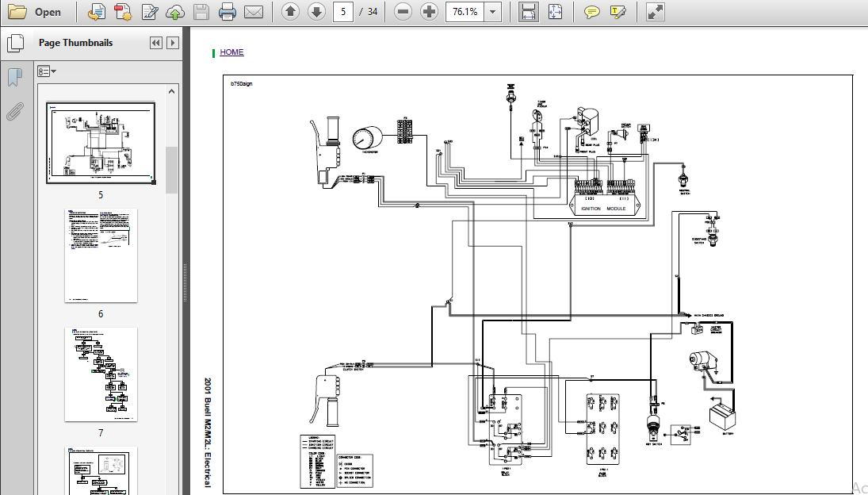Send file by email envelope icon
The image size is (868, 495).
254,12
